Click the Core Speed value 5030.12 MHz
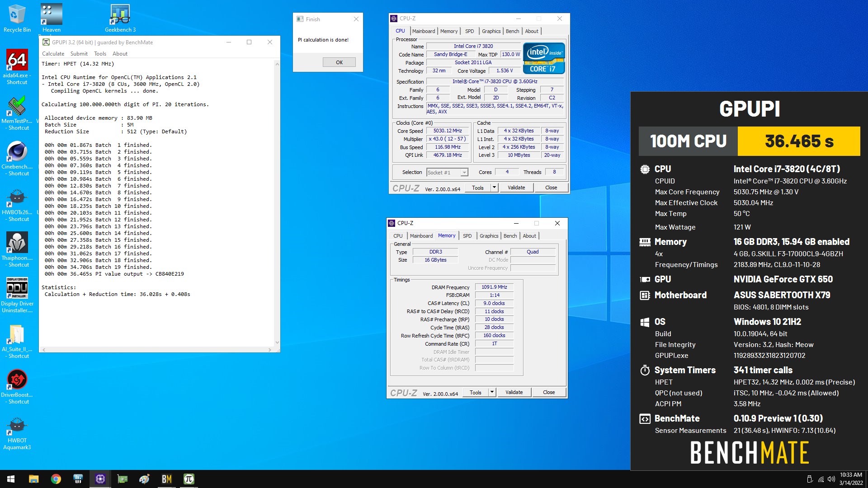The height and width of the screenshot is (488, 868). tap(448, 131)
